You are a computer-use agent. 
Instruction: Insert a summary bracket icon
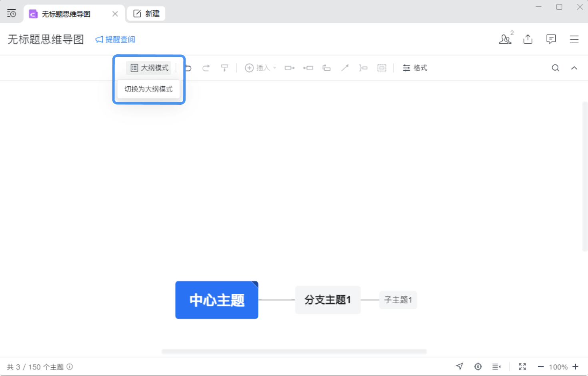pyautogui.click(x=363, y=68)
